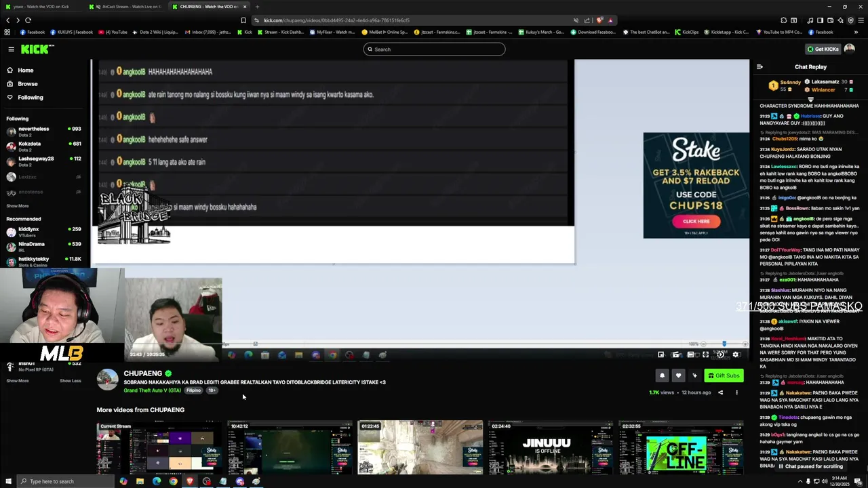The image size is (868, 488).
Task: Open the Kick hamburger menu
Action: pyautogui.click(x=11, y=49)
